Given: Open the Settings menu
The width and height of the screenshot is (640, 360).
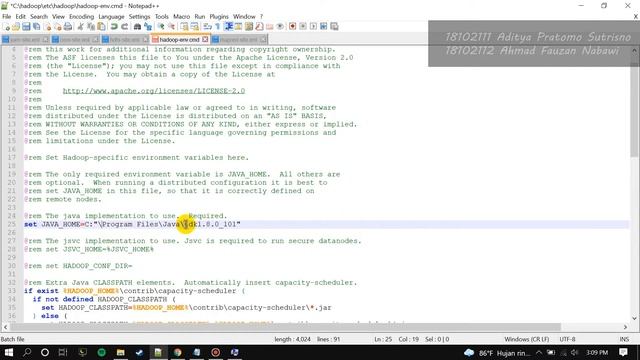Looking at the screenshot, I should [139, 17].
